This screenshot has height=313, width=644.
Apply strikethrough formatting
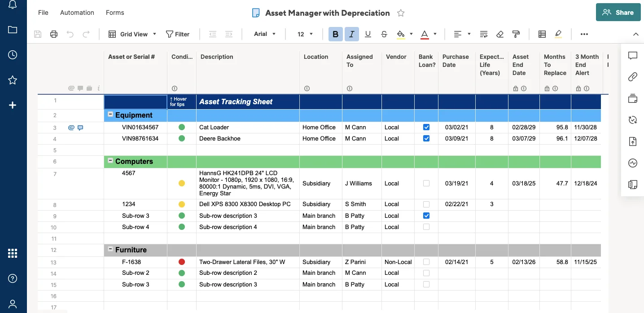384,34
